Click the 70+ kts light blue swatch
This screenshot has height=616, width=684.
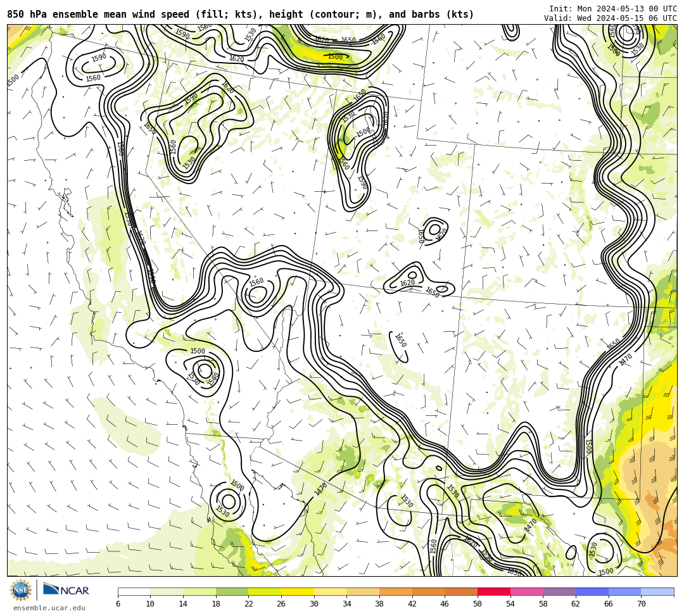pos(657,591)
